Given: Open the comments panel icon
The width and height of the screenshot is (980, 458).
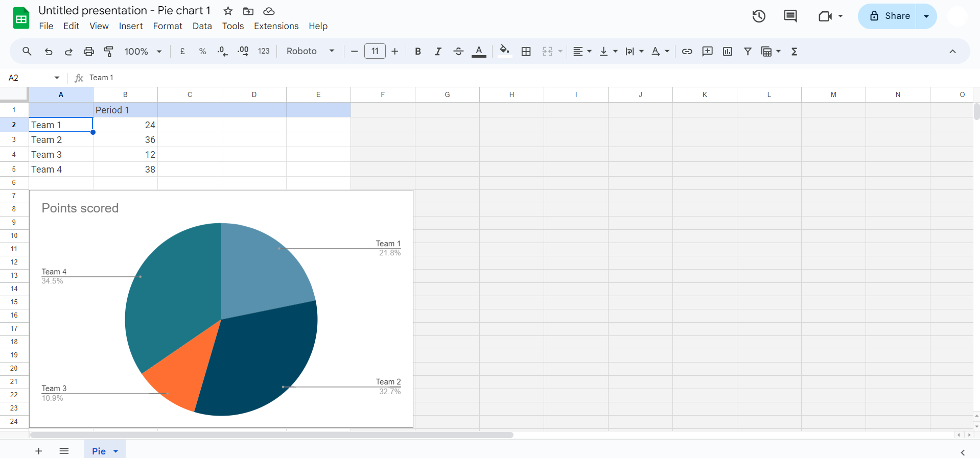Looking at the screenshot, I should pos(790,16).
